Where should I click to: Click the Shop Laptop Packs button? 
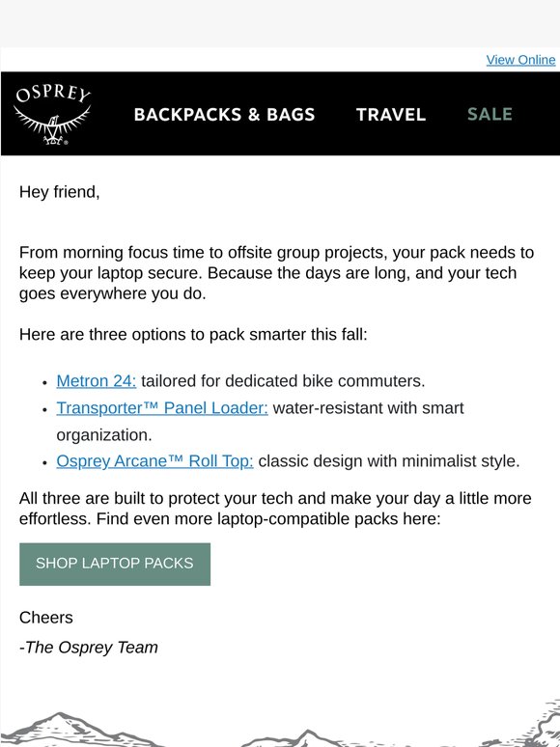pos(115,564)
